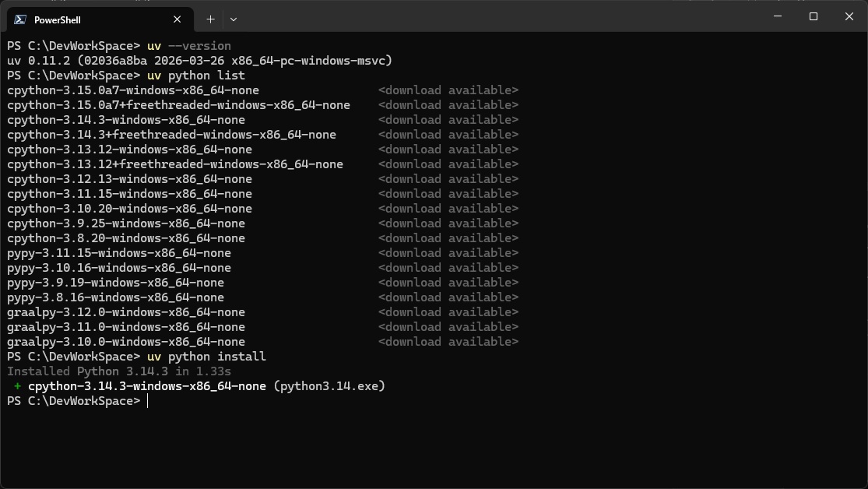
Task: Minimize the terminal window
Action: point(778,16)
